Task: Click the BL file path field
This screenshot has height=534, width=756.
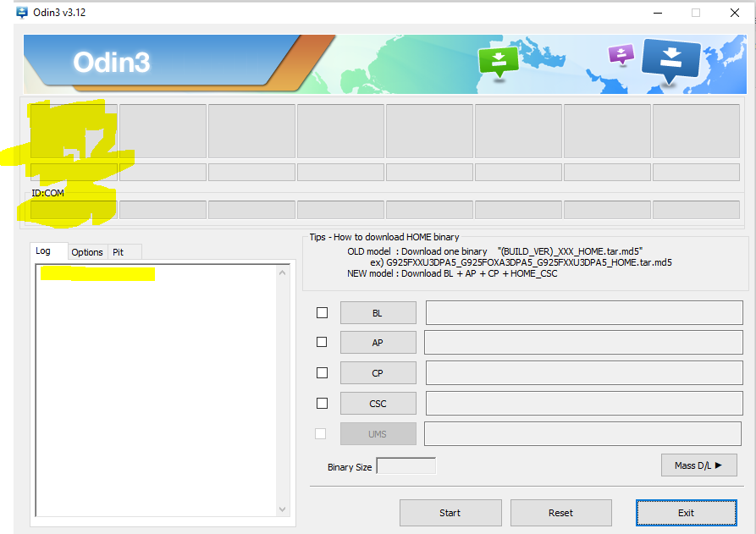Action: (583, 312)
